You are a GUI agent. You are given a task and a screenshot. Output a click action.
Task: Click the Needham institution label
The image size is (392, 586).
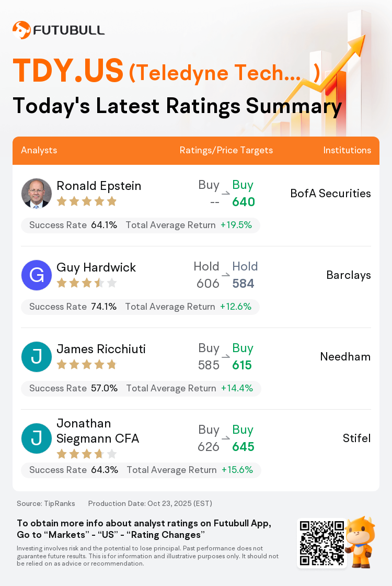point(345,357)
